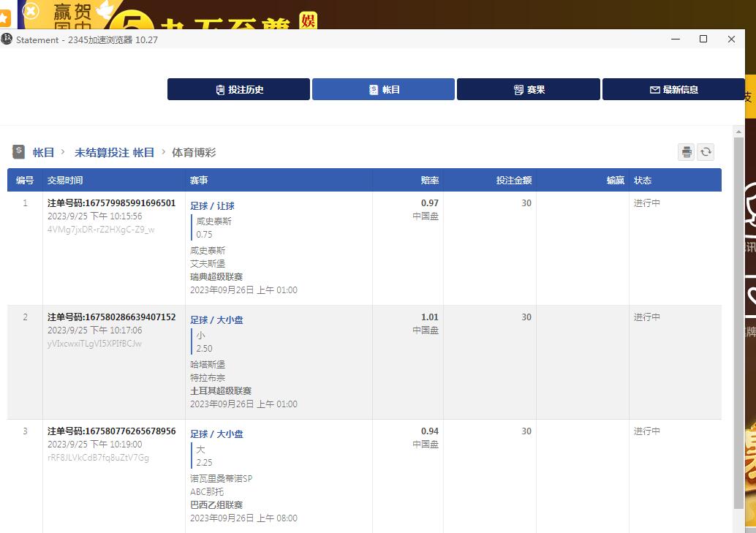Switch to the 赛果 tab
Viewport: 756px width, 533px height.
pos(528,89)
